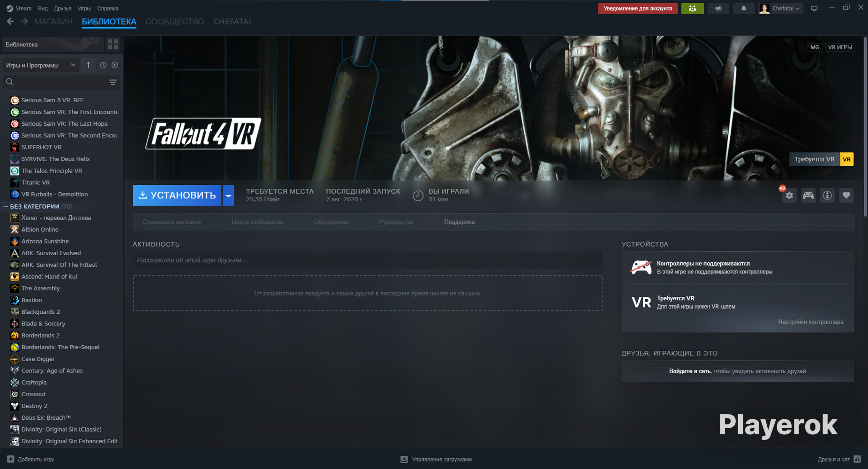Toggle ready-to-play filter icon
This screenshot has height=469, width=868.
114,65
